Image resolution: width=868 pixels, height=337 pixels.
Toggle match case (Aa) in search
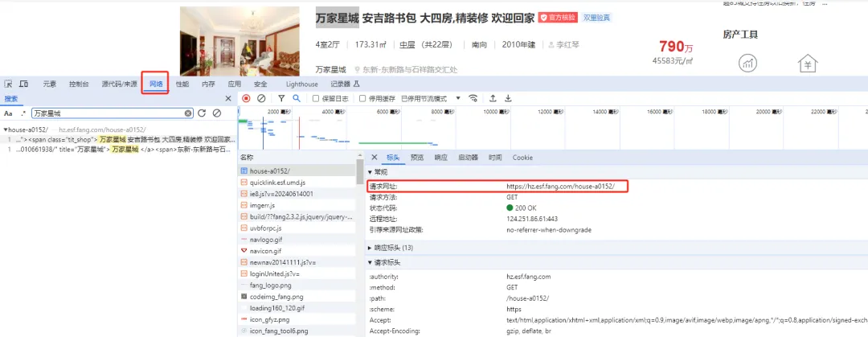[8, 113]
